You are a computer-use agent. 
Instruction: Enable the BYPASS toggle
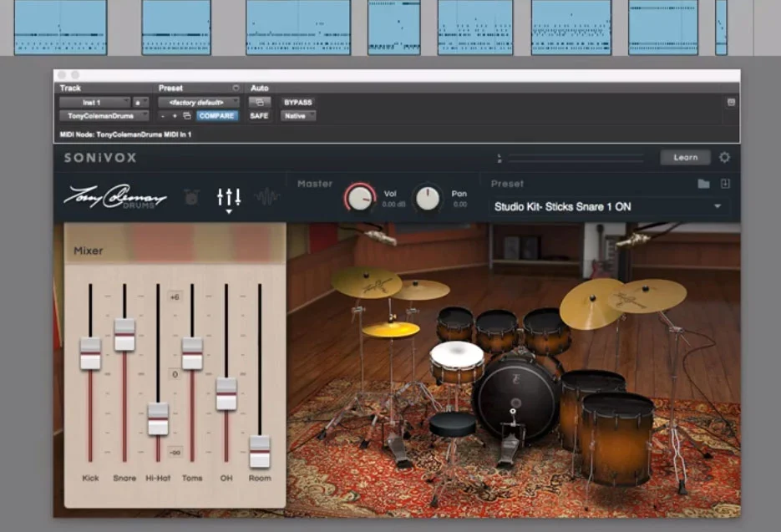297,101
